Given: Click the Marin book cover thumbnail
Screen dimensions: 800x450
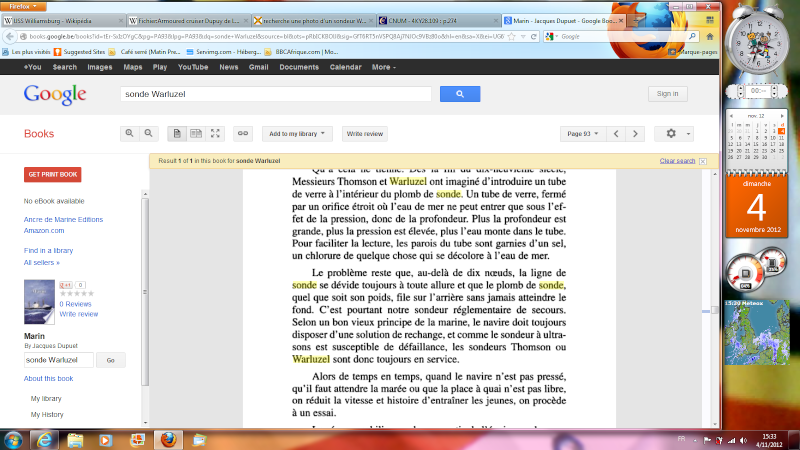Looking at the screenshot, I should pos(39,302).
